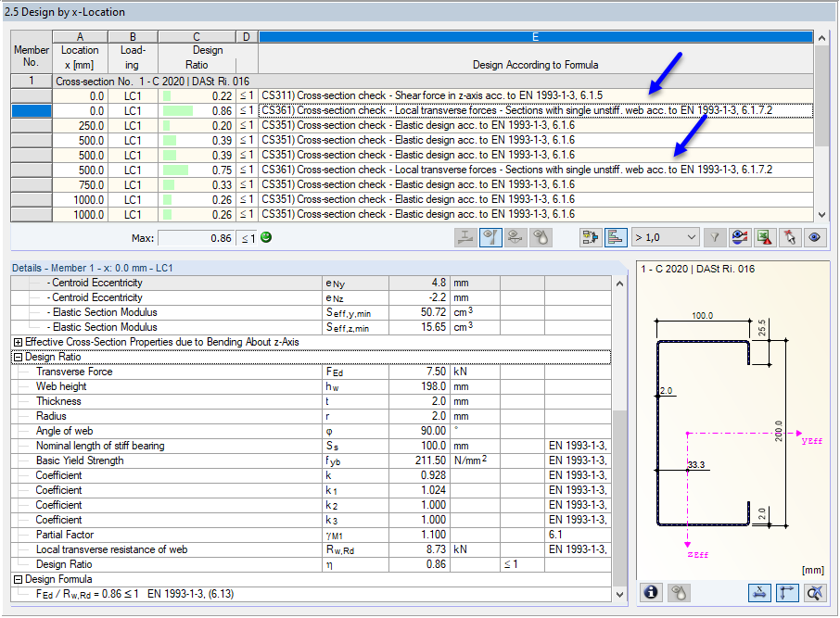The image size is (840, 618).
Task: Toggle show dimensions in cross-section view
Action: 760,593
